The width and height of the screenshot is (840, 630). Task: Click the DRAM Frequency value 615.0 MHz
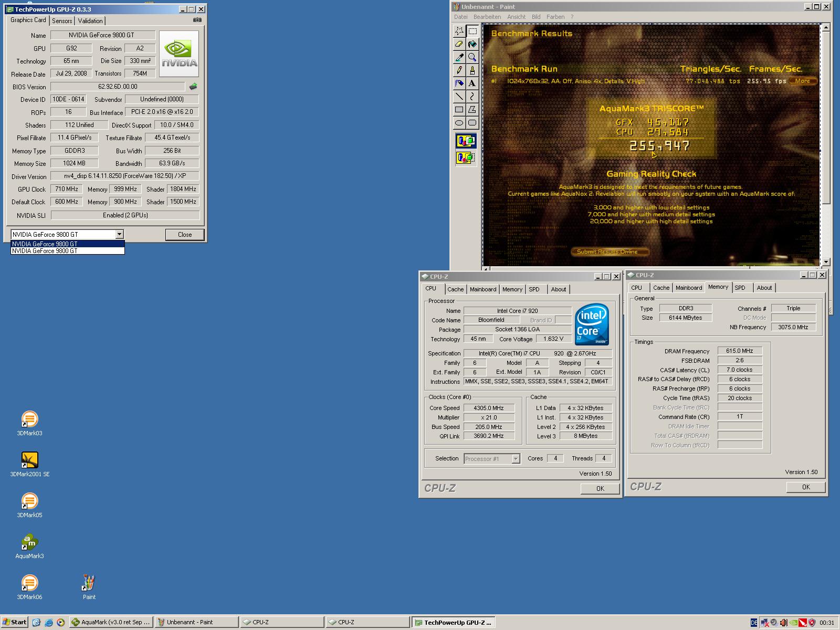[740, 351]
